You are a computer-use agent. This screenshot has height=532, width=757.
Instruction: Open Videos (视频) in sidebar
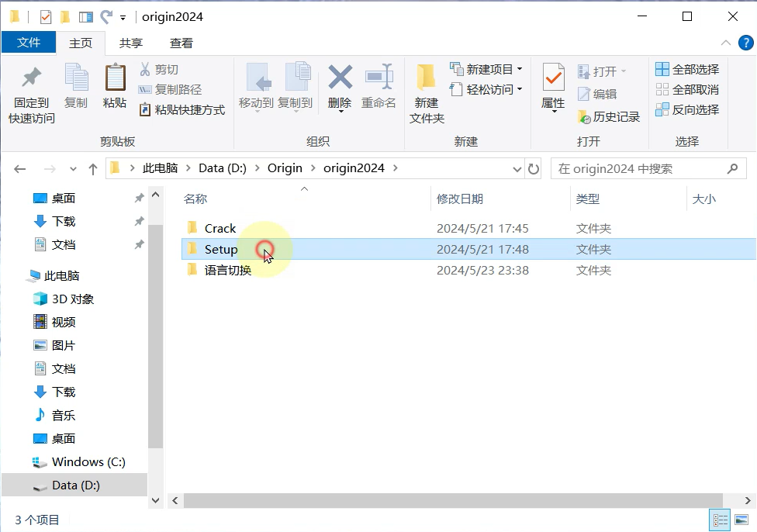click(64, 322)
